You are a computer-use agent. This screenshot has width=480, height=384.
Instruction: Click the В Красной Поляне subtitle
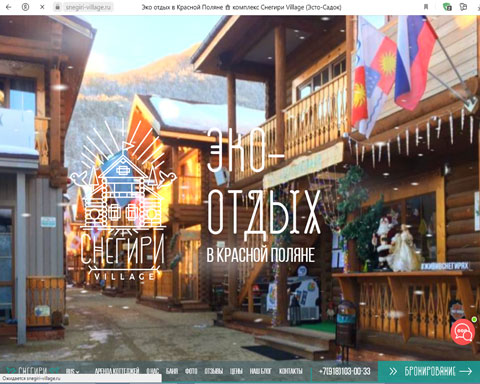(261, 255)
